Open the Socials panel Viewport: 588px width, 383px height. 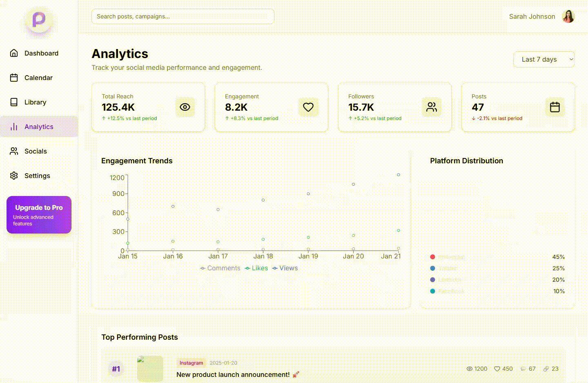point(36,151)
